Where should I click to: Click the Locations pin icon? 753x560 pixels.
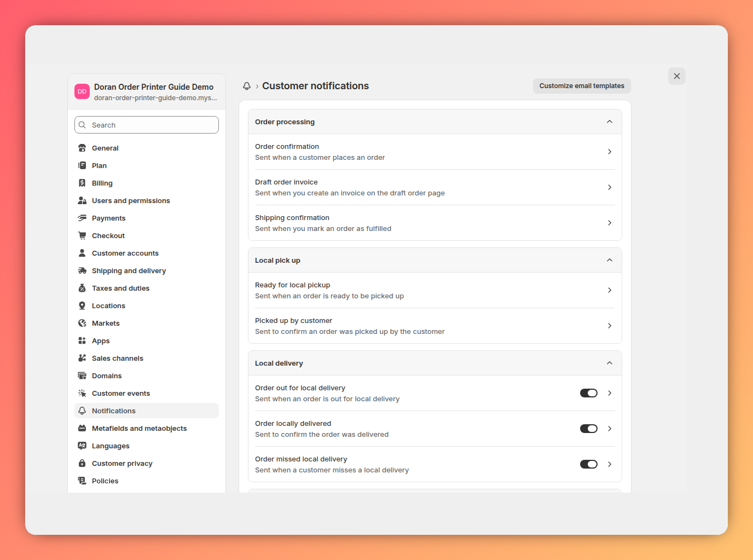pos(82,305)
